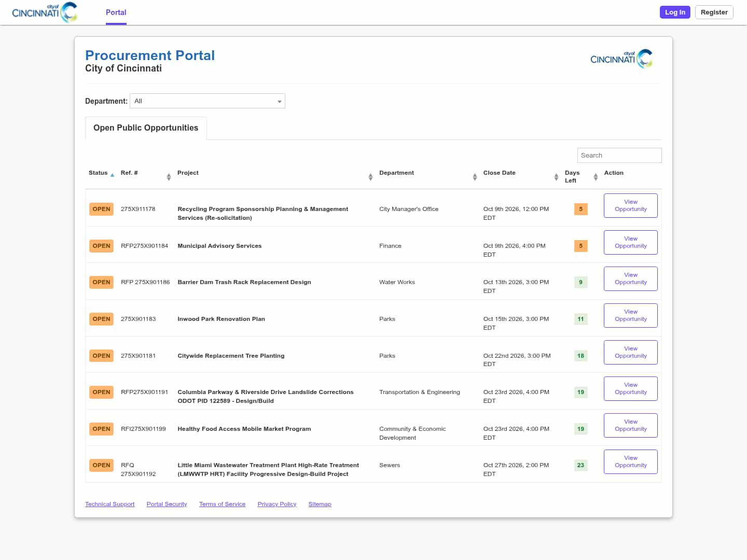
Task: Click reference number 275X911178
Action: [138, 209]
